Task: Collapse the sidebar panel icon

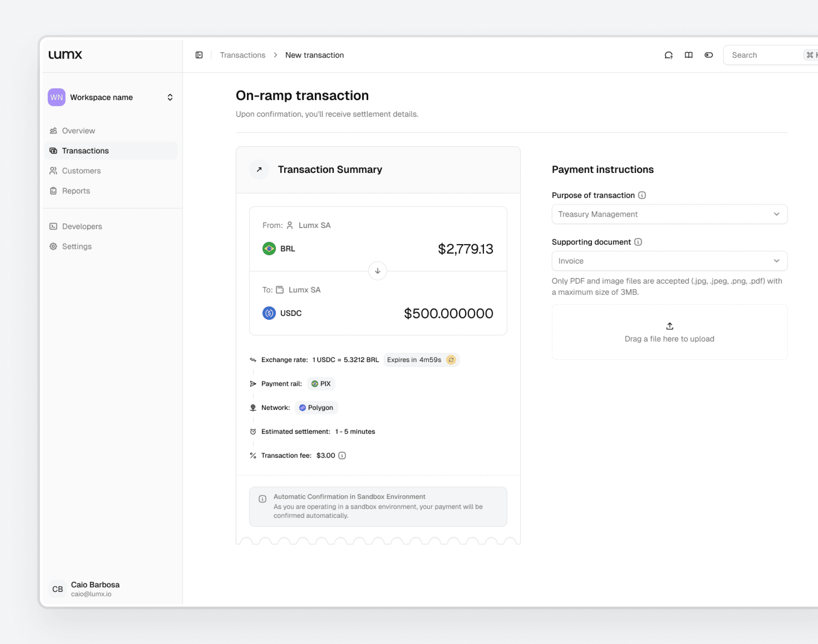Action: point(199,55)
